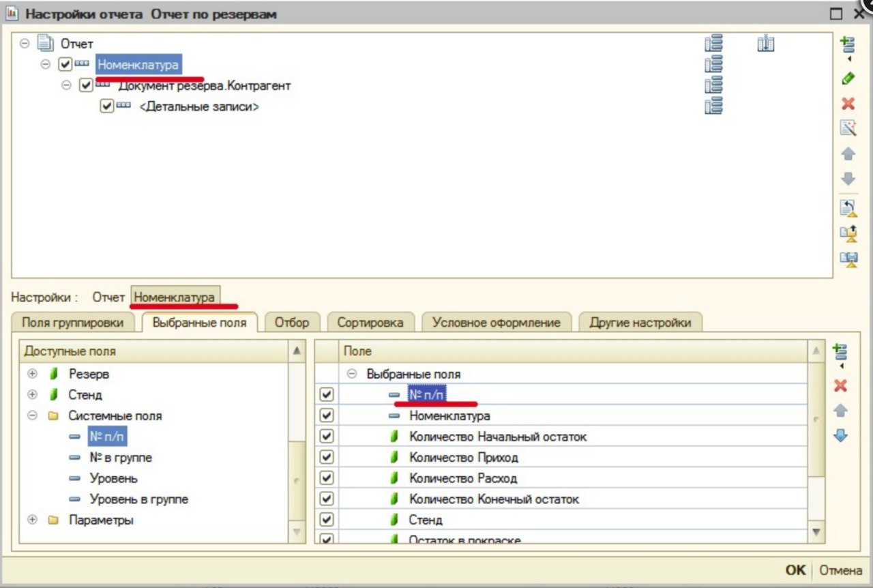
Task: Delete the selected field with the lower red X
Action: [840, 385]
